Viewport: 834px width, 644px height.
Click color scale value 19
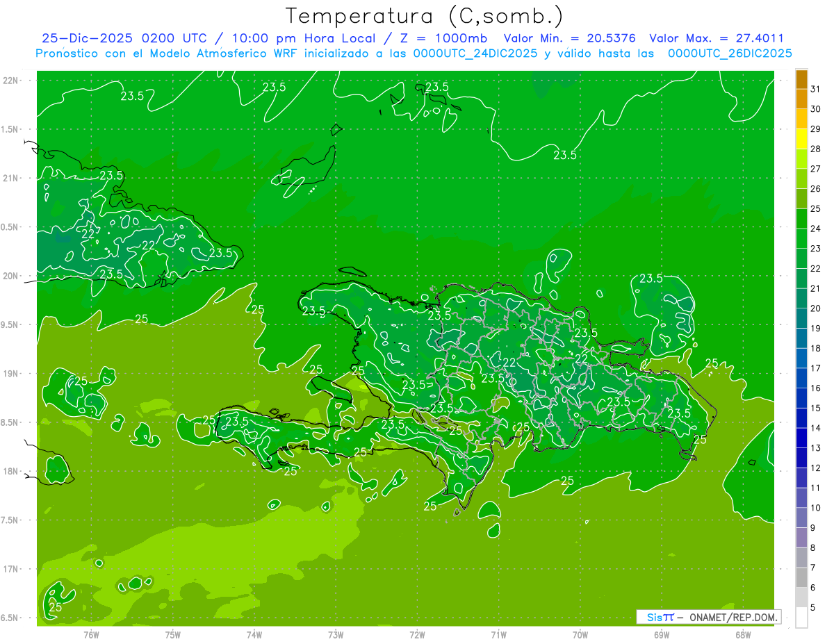point(815,329)
